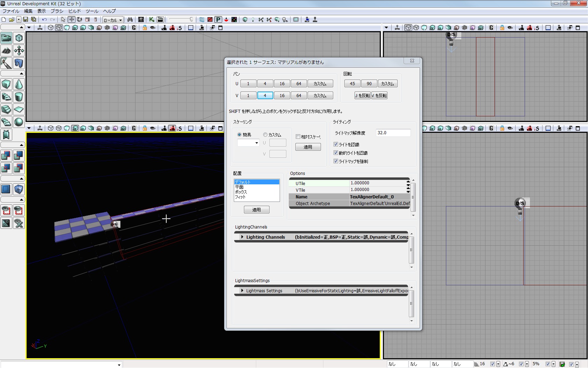This screenshot has height=368, width=588.
Task: Open the search binoculars icon
Action: pyautogui.click(x=130, y=20)
